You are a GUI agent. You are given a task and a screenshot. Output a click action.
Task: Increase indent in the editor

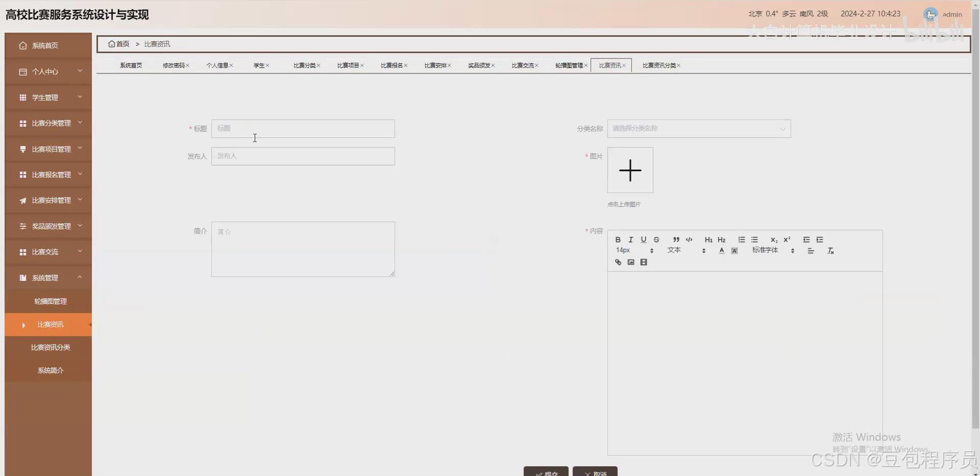820,240
